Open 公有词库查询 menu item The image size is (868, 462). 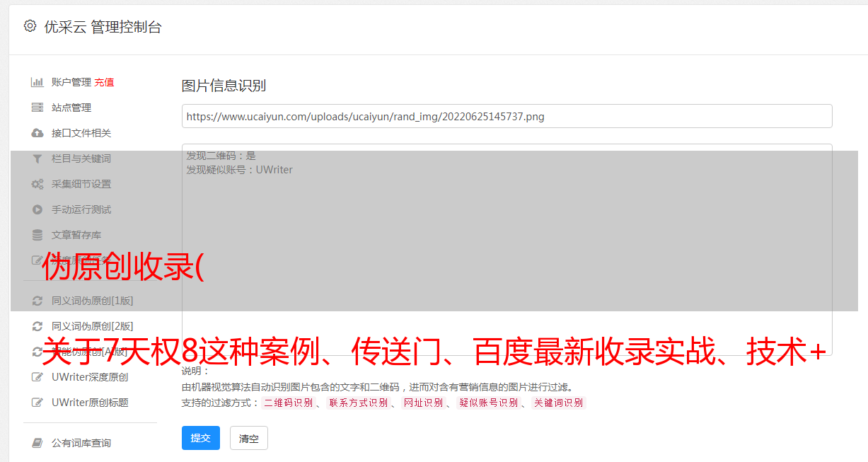tap(81, 443)
